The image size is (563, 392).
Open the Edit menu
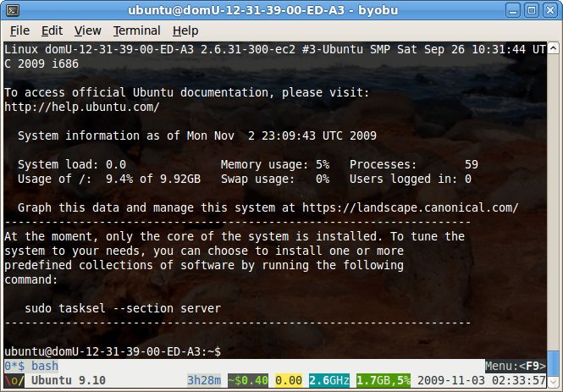[x=52, y=30]
